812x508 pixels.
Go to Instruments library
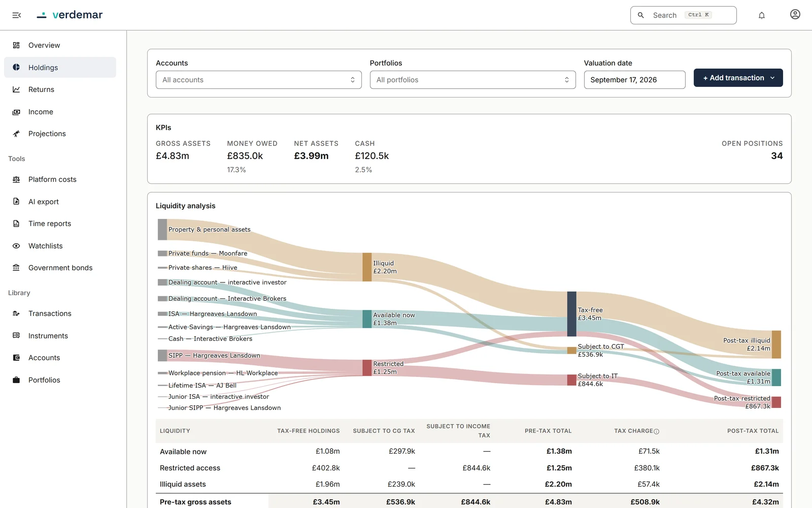[60, 336]
